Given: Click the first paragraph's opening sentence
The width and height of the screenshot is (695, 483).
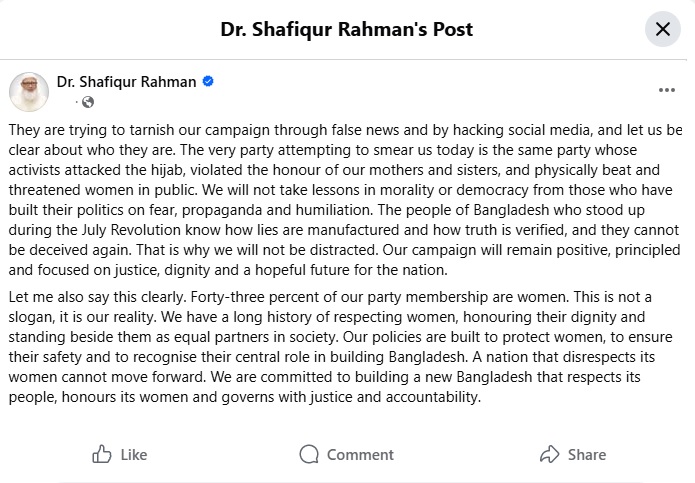Looking at the screenshot, I should 200,130.
